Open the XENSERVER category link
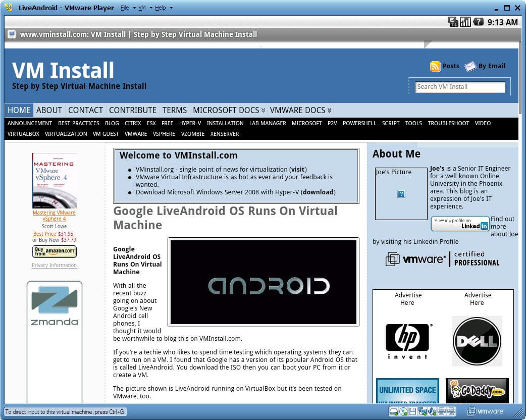 click(x=225, y=134)
